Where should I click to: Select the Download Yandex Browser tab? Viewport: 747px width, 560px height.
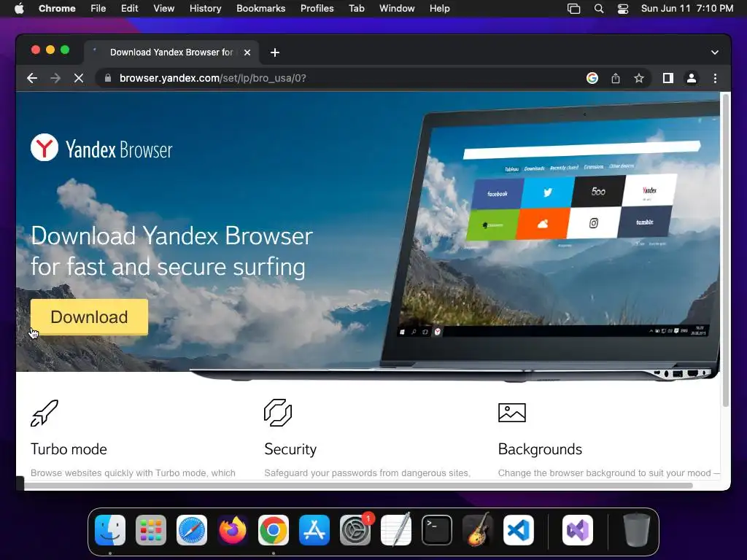pos(171,52)
